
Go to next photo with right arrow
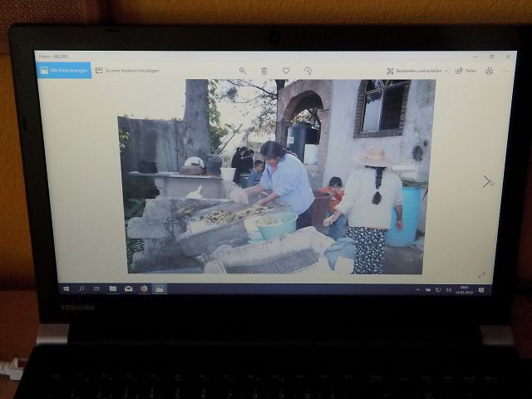point(486,181)
